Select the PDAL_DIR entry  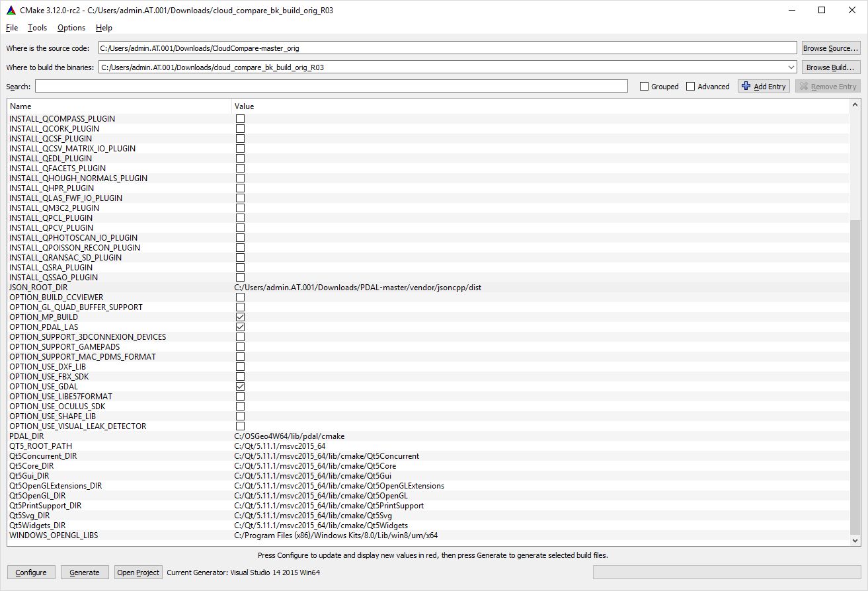point(26,436)
